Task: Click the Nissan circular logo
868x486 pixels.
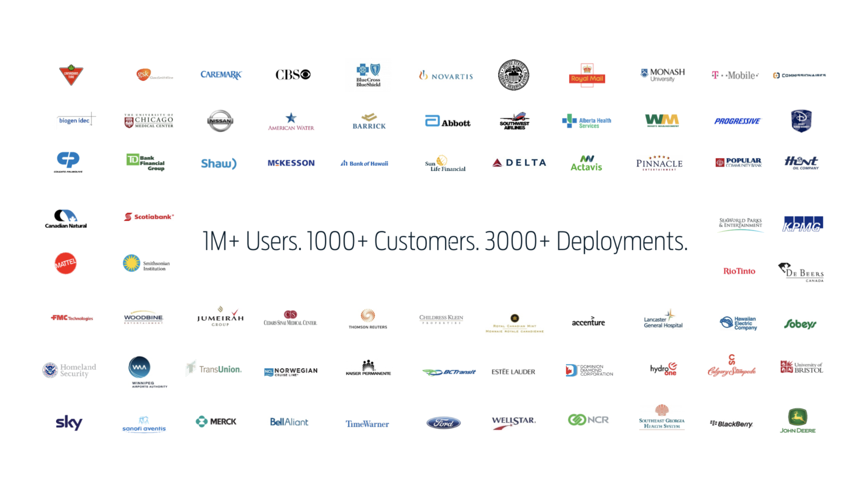Action: coord(220,121)
